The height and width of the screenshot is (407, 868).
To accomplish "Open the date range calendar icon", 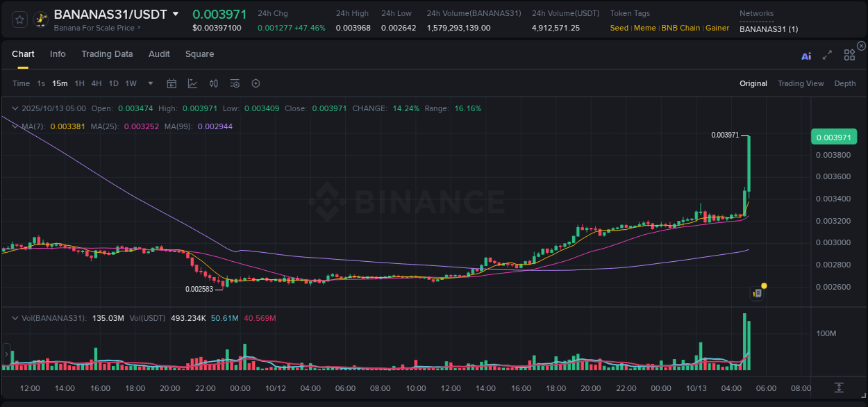I will coord(172,83).
